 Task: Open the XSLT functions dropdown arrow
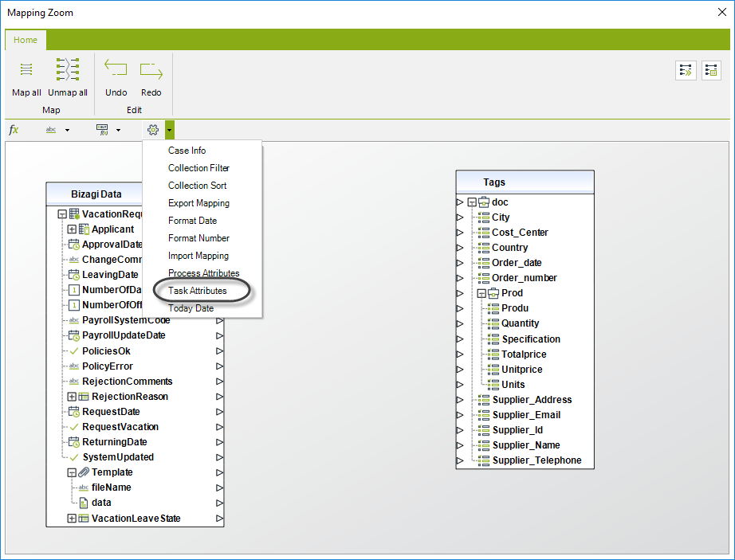pyautogui.click(x=118, y=130)
